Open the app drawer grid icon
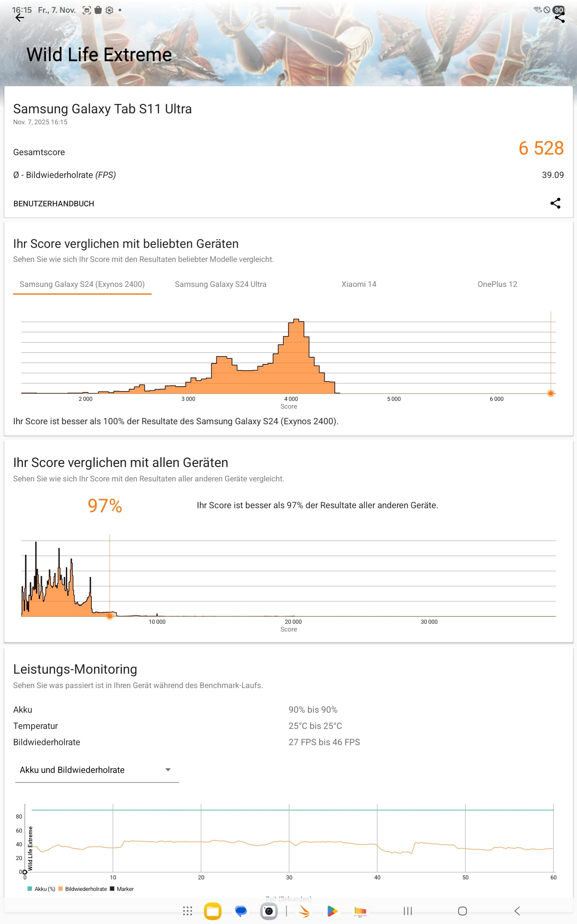Viewport: 577px width, 924px height. (187, 911)
